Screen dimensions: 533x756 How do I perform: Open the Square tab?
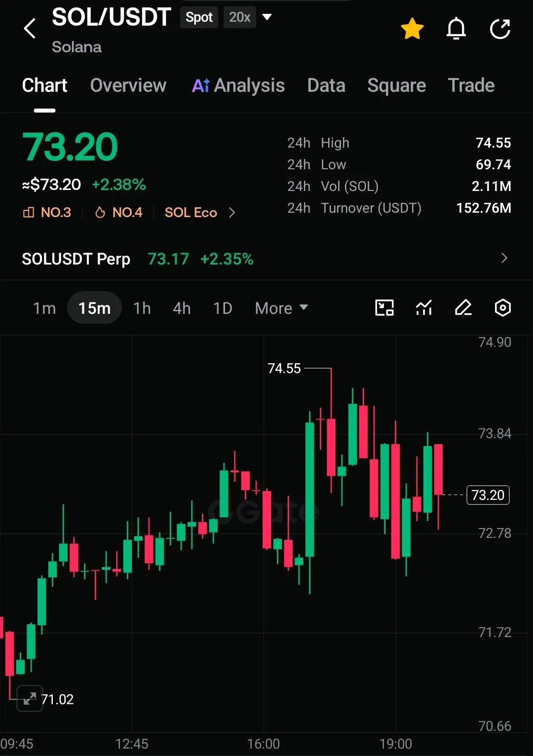coord(397,85)
